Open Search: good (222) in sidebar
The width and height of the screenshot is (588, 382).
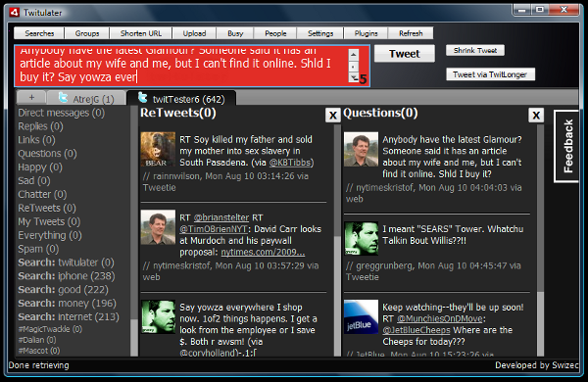(x=63, y=289)
